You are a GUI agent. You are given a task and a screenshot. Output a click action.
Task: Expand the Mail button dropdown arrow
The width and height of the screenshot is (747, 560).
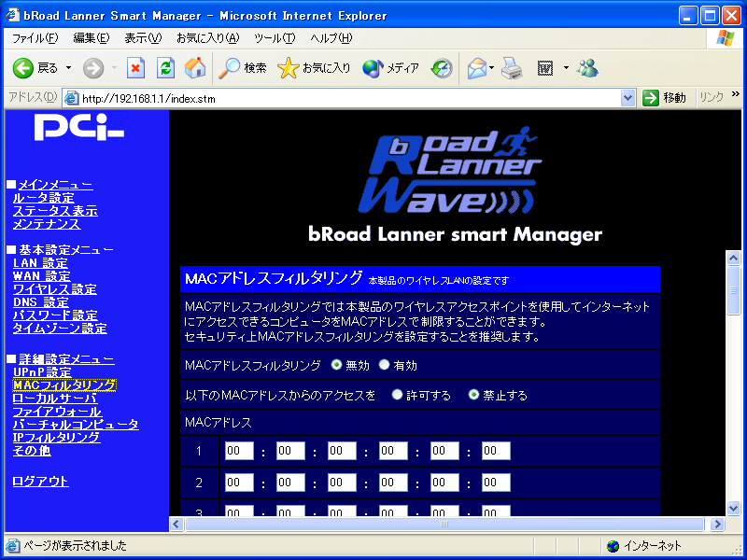[491, 68]
